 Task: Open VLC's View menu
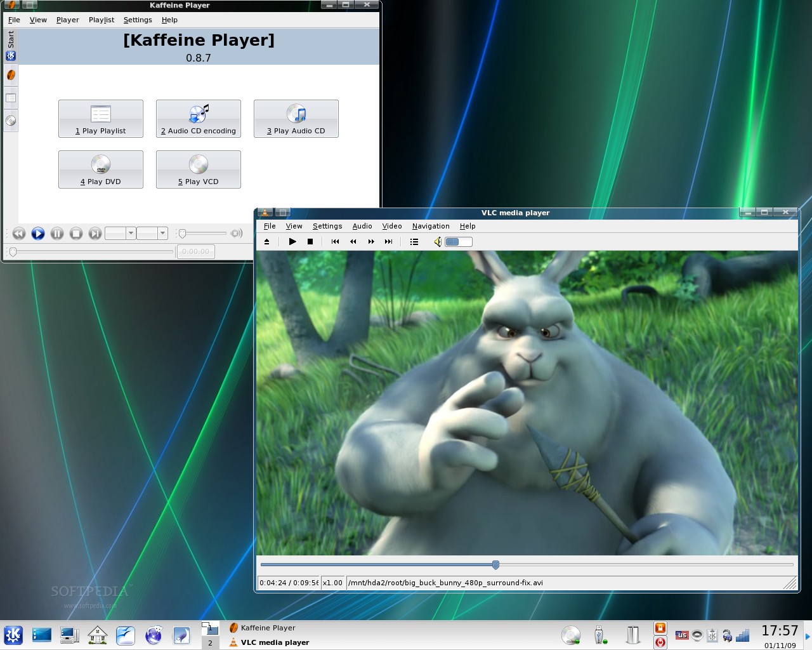tap(294, 226)
